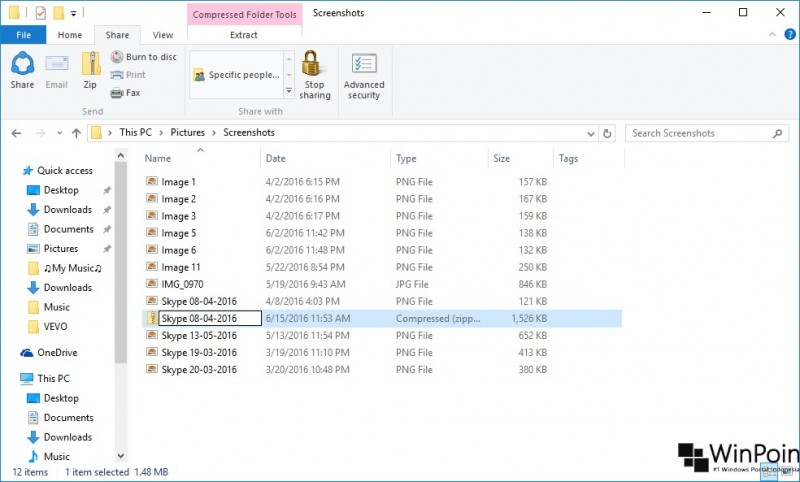Click the zipped folder icon
800x482 pixels.
(x=152, y=318)
